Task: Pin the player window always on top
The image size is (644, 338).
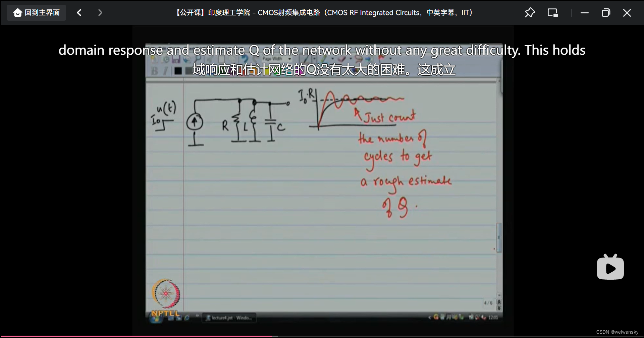Action: 530,12
